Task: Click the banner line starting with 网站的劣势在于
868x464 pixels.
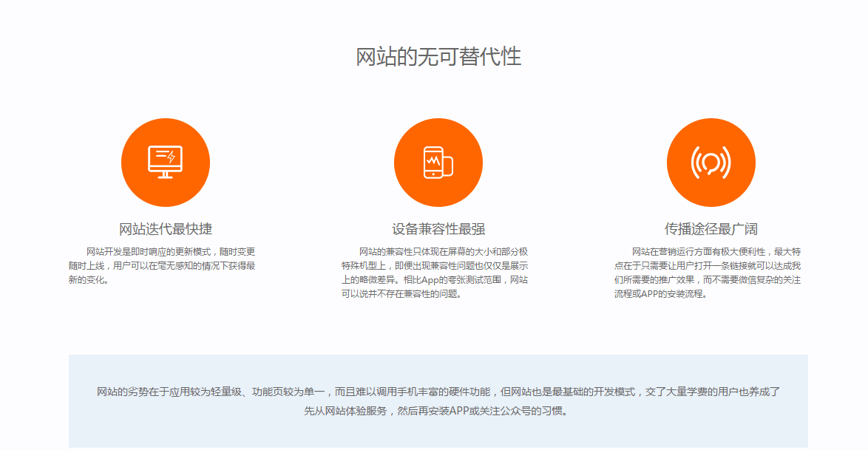Action: coord(438,392)
